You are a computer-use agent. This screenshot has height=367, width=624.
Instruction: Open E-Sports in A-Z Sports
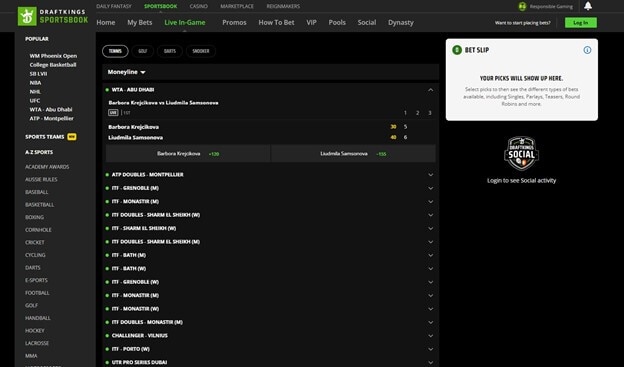coord(36,280)
